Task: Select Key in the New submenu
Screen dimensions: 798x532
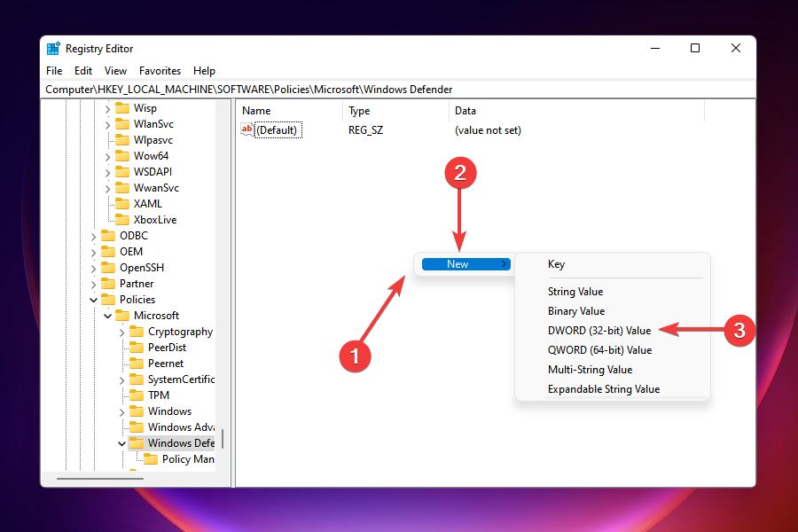Action: (556, 263)
